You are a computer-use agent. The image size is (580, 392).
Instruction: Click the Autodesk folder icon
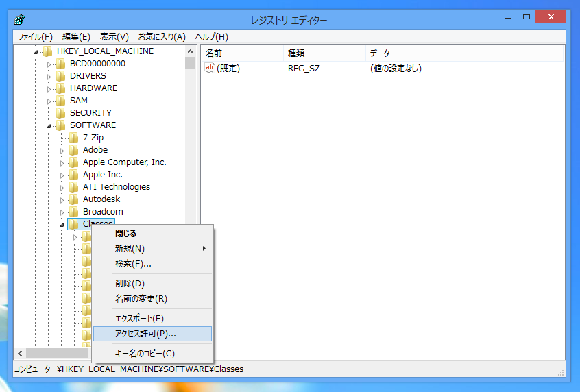coord(73,199)
